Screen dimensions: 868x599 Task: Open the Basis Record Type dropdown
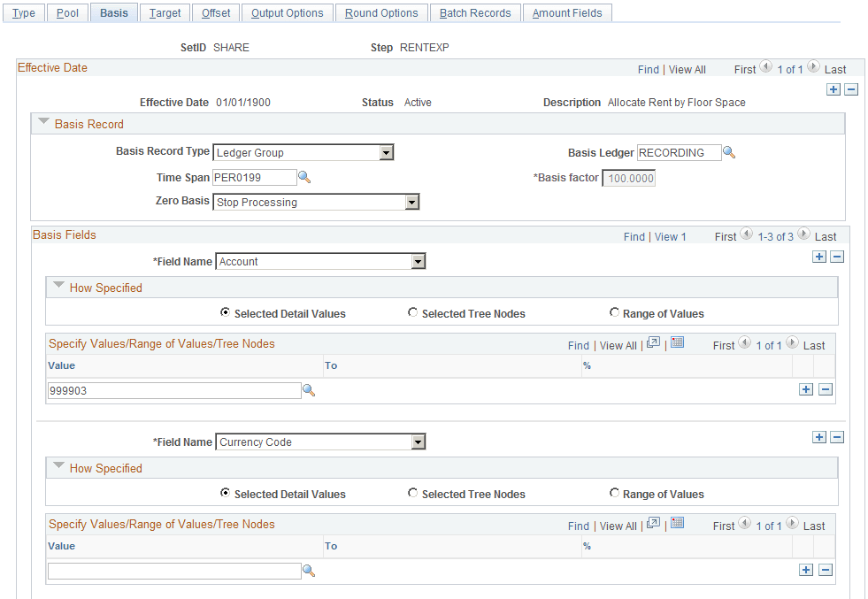(387, 152)
